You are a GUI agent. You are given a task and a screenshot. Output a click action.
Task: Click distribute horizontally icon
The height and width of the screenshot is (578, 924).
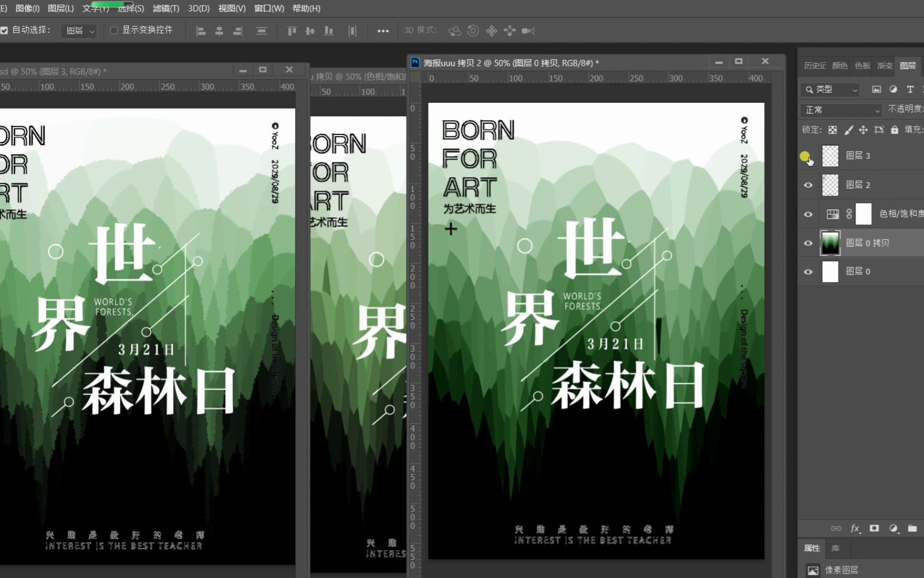pyautogui.click(x=352, y=31)
